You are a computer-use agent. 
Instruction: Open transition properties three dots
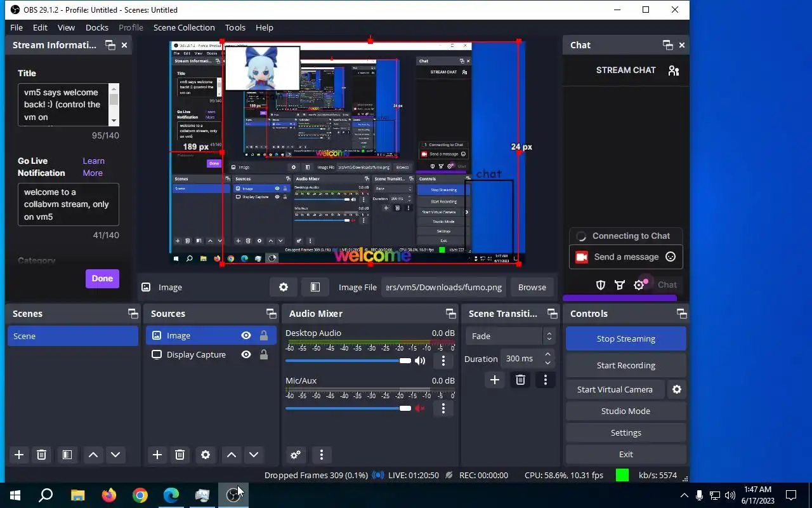[x=545, y=380]
